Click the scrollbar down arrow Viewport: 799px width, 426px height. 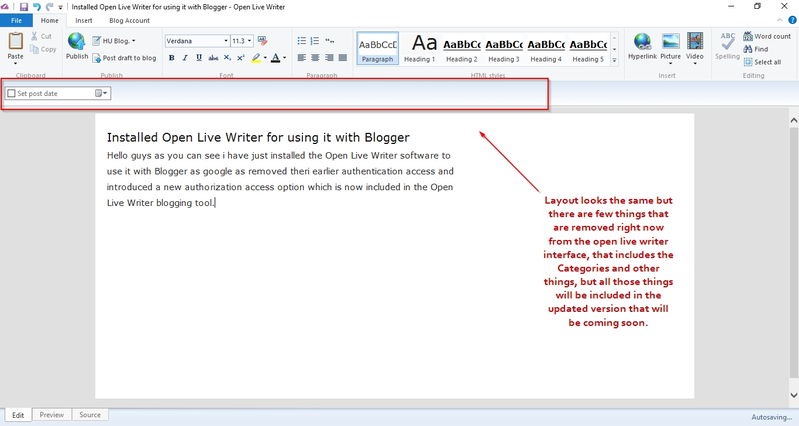click(793, 395)
